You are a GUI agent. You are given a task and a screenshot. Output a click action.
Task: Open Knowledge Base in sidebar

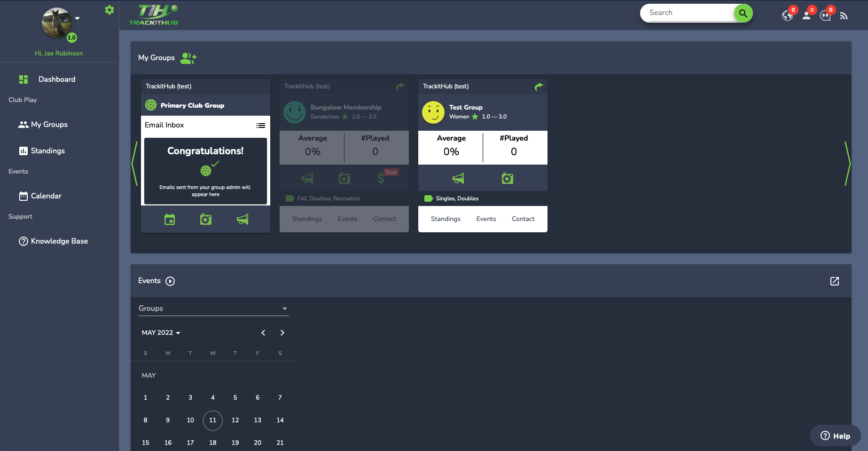pyautogui.click(x=59, y=241)
